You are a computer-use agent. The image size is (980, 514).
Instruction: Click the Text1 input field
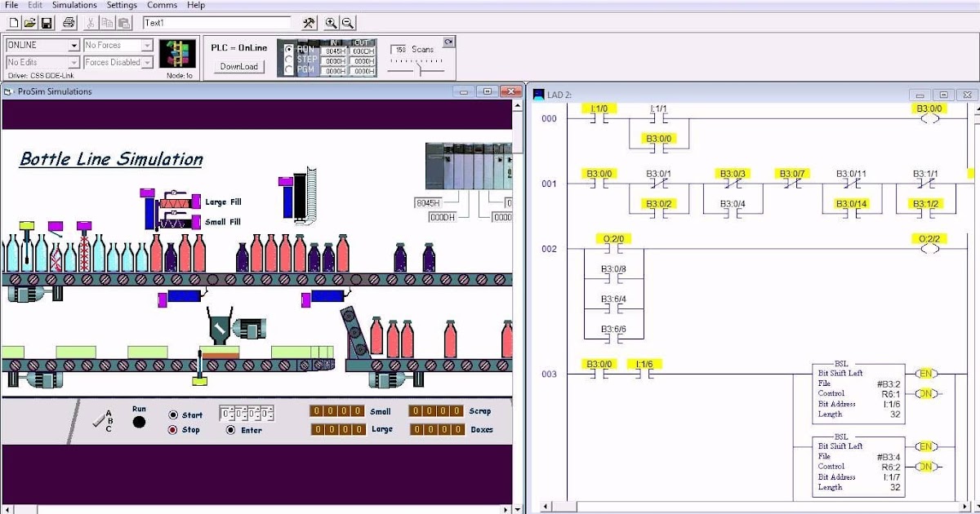pyautogui.click(x=216, y=22)
